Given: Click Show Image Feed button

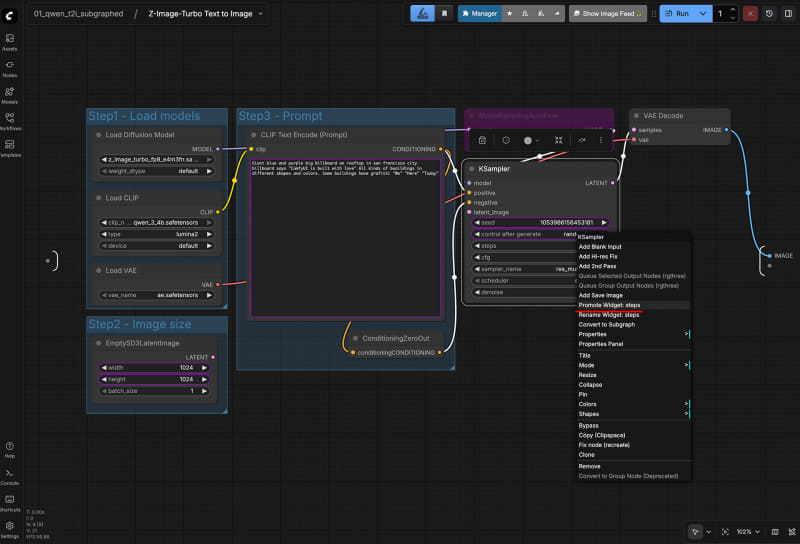Looking at the screenshot, I should pos(608,14).
